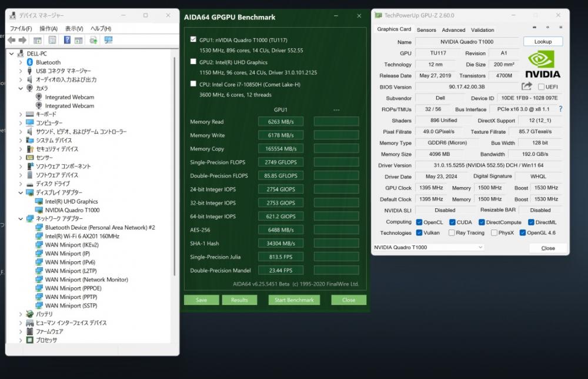The height and width of the screenshot is (379, 588).
Task: Click the GPU-Z hamburger menu icon in tab bar
Action: click(x=560, y=28)
